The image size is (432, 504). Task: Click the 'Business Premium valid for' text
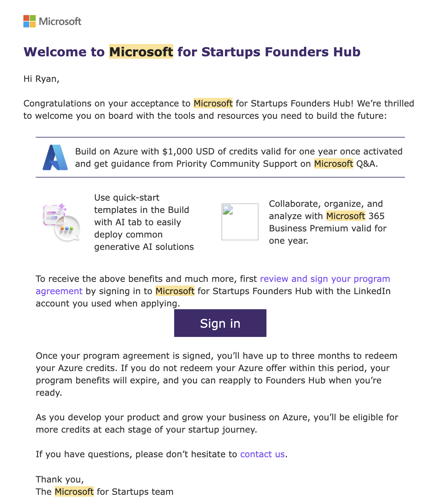pyautogui.click(x=327, y=228)
